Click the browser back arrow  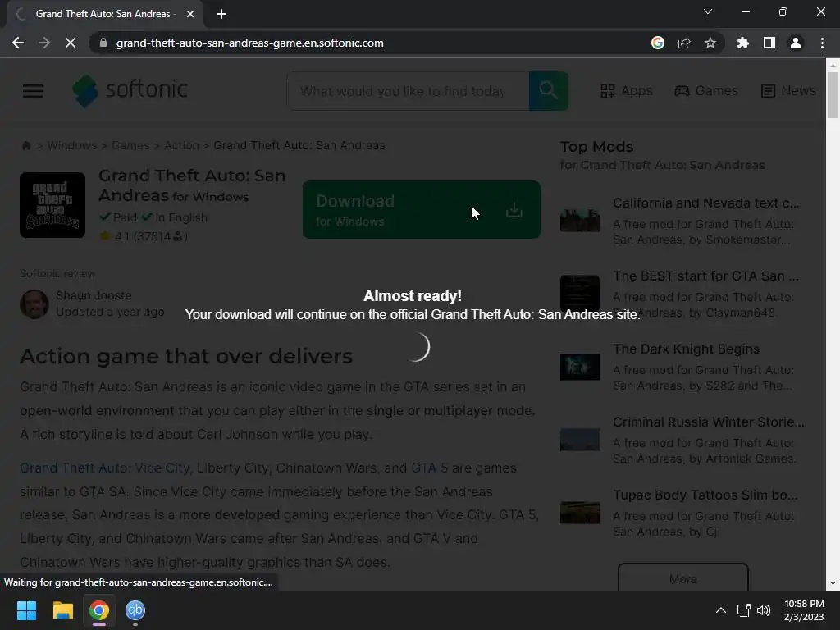point(18,43)
